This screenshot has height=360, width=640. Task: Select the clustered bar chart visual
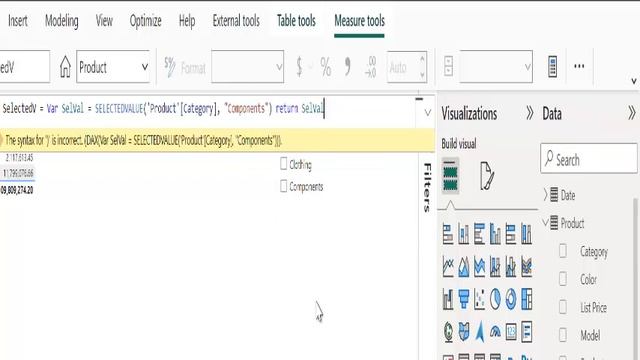click(x=480, y=234)
